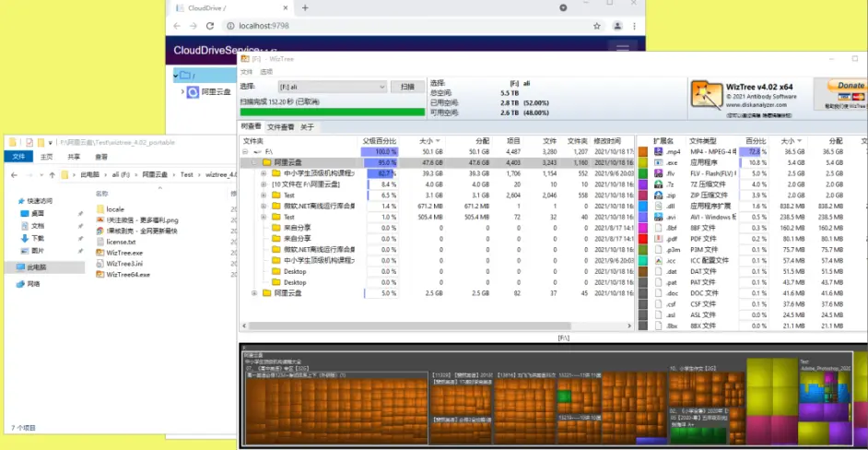The width and height of the screenshot is (868, 450).
Task: Click Explorer up-one-level arrow
Action: pos(52,174)
